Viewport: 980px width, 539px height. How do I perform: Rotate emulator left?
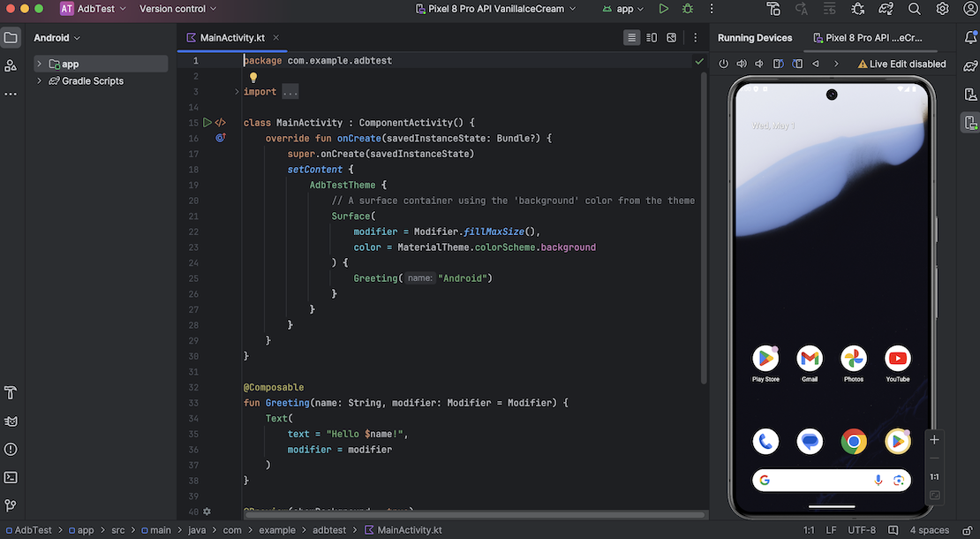coord(778,64)
